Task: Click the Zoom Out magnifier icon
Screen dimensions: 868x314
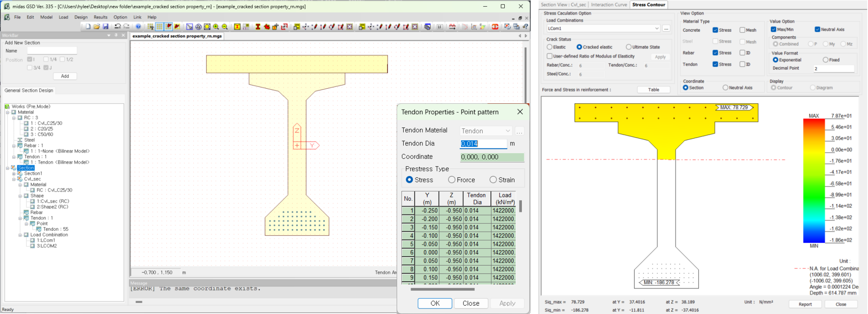Action: (x=225, y=27)
